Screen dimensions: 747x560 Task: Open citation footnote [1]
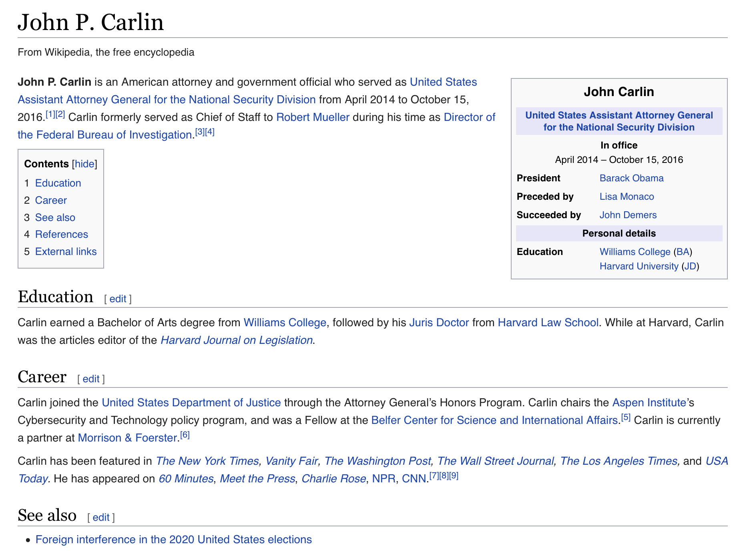point(50,114)
